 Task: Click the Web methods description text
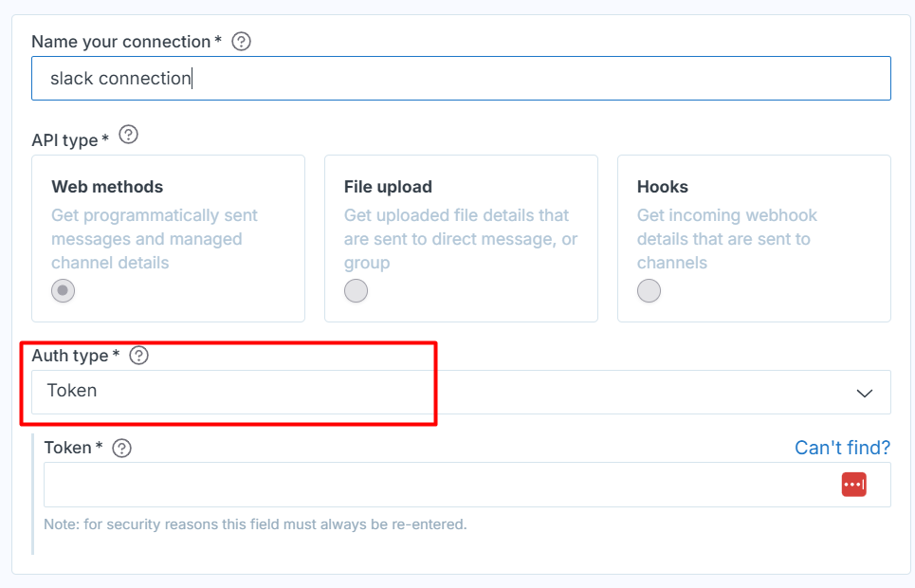click(154, 239)
